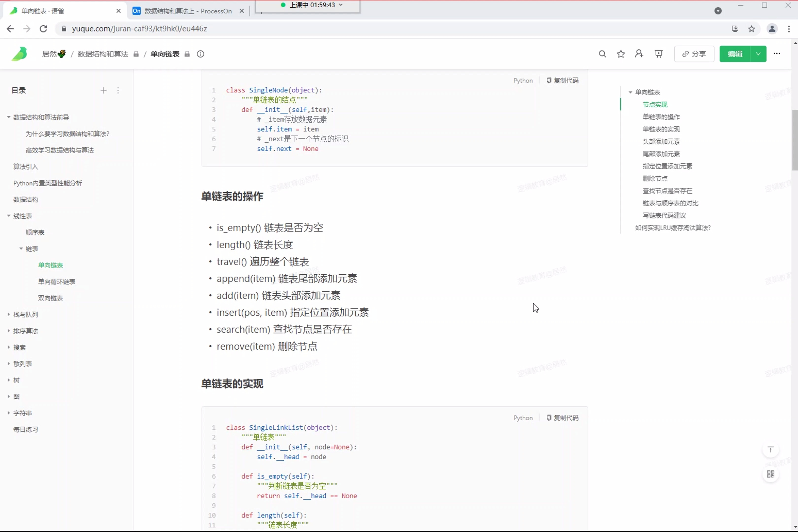
Task: Collapse the 单向链表 outline on the right
Action: click(x=630, y=92)
